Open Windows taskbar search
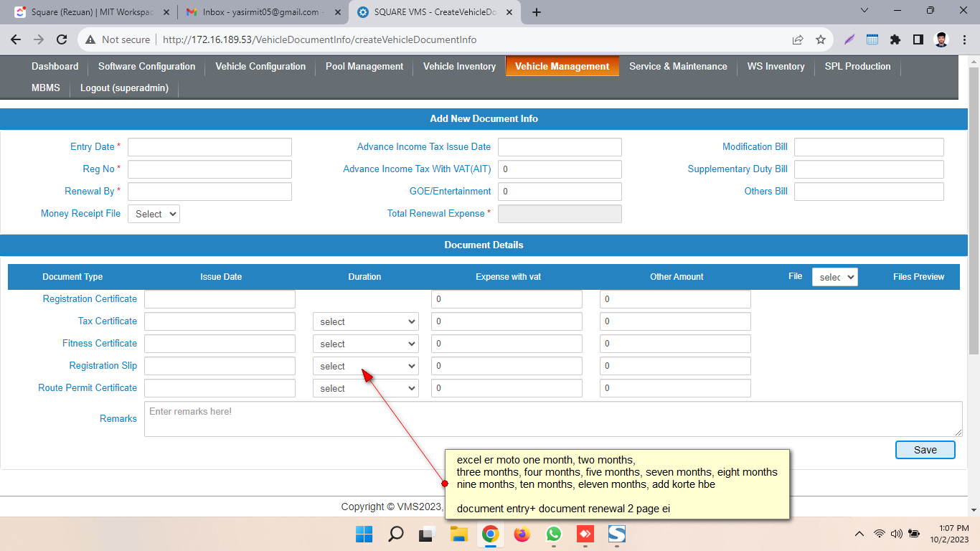Viewport: 980px width, 551px height. (x=395, y=534)
